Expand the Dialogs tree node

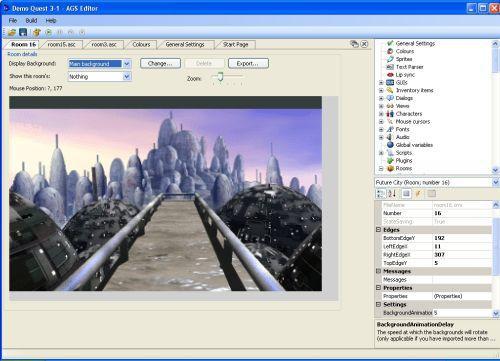point(381,98)
